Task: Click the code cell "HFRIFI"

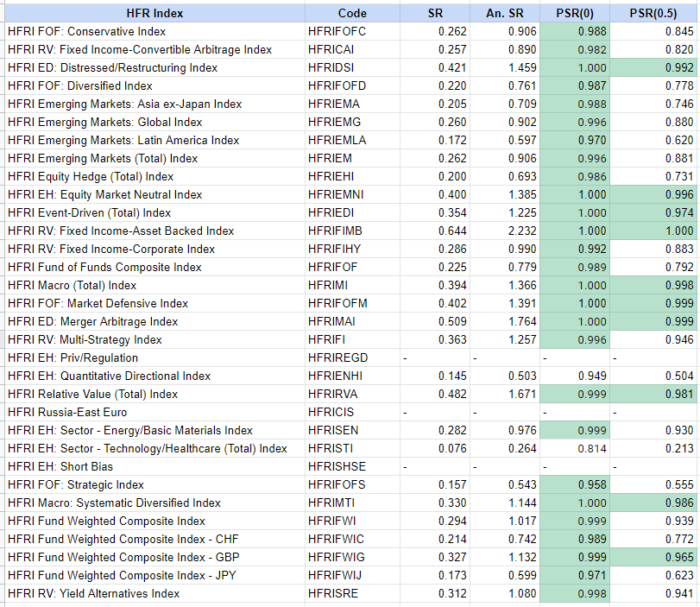Action: point(352,340)
